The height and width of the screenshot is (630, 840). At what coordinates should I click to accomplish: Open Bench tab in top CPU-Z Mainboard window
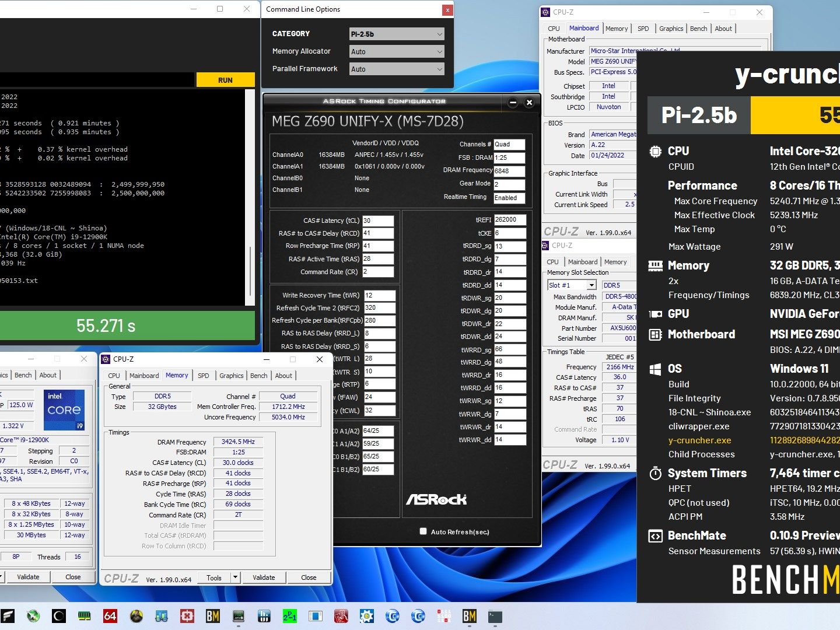point(698,29)
